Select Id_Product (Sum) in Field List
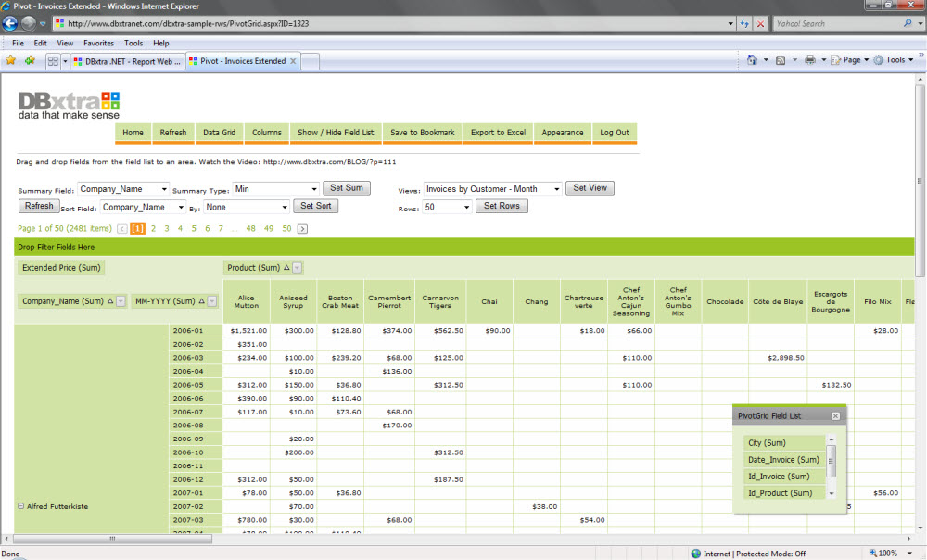Image resolution: width=927 pixels, height=560 pixels. coord(784,493)
